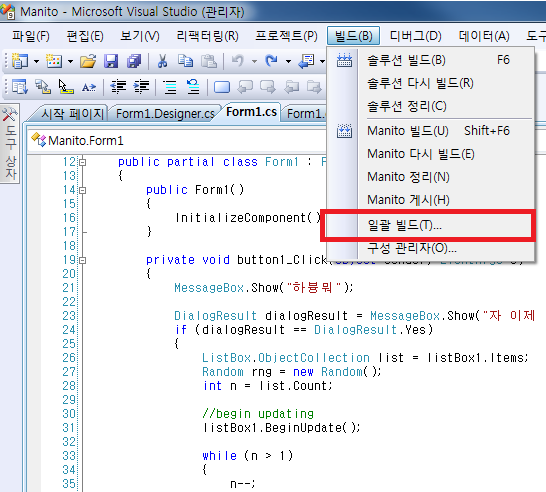The height and width of the screenshot is (492, 546).
Task: Click the MessageBox.Show("하븡뭐") code line
Action: point(264,288)
